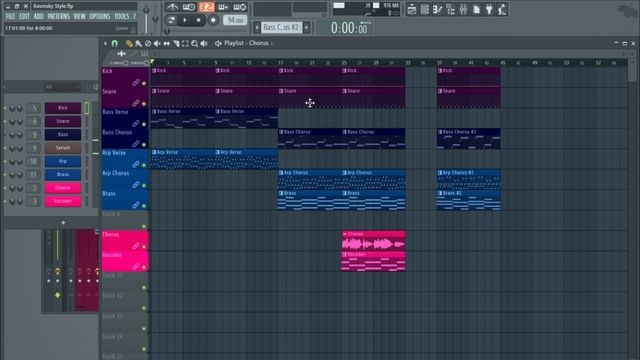Viewport: 640px width, 360px height.
Task: Select the Snare channel button
Action: 63,121
